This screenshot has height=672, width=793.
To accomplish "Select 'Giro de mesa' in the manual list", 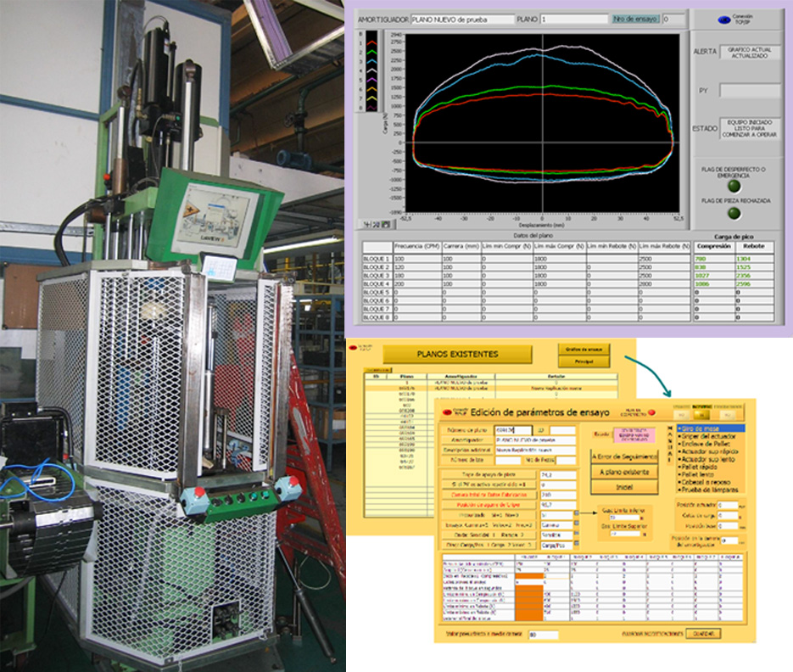I will coord(711,428).
